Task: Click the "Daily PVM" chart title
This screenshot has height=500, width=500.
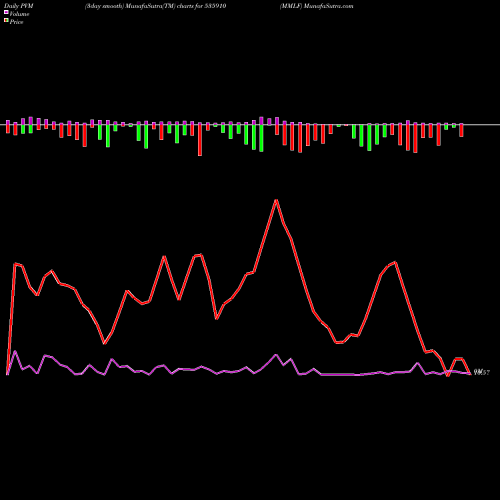Action: tap(19, 6)
